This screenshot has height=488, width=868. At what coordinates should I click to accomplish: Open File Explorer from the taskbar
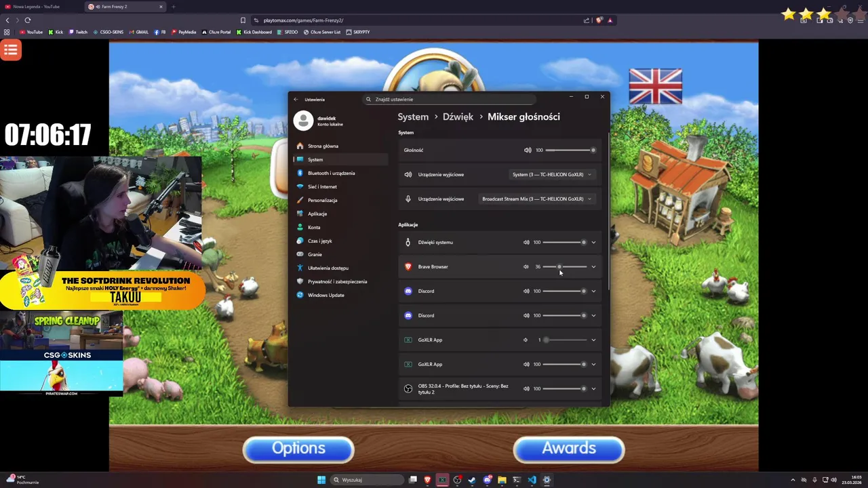pos(502,480)
